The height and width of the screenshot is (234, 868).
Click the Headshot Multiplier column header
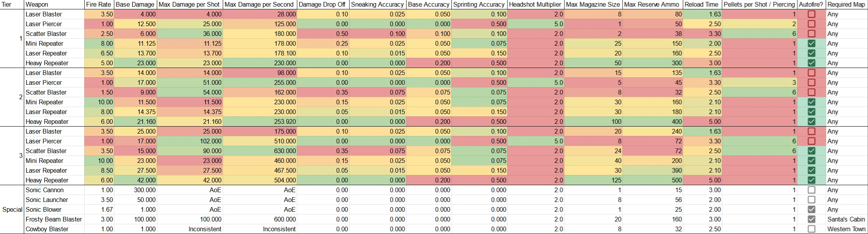535,5
